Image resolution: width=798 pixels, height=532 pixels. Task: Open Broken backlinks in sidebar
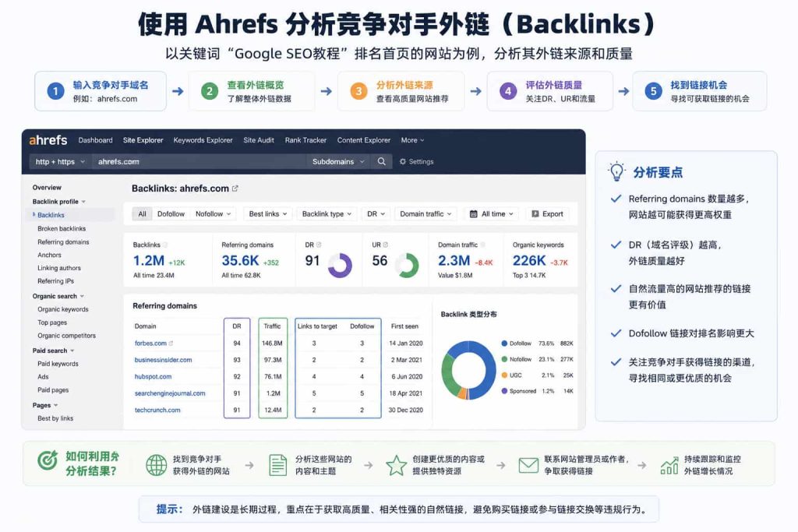[62, 228]
